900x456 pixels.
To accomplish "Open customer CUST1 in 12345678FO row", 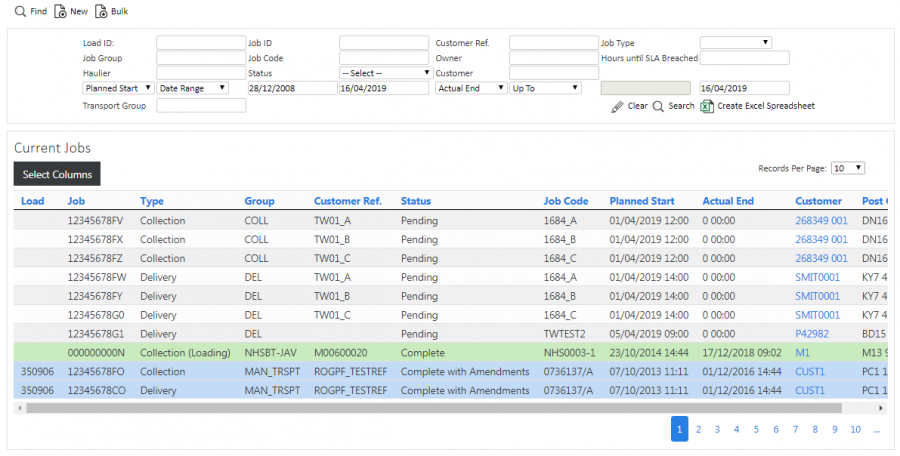I will point(810,372).
